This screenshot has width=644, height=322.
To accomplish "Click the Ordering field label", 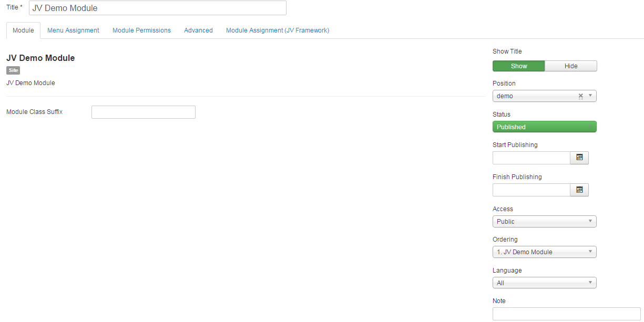I will tap(505, 240).
